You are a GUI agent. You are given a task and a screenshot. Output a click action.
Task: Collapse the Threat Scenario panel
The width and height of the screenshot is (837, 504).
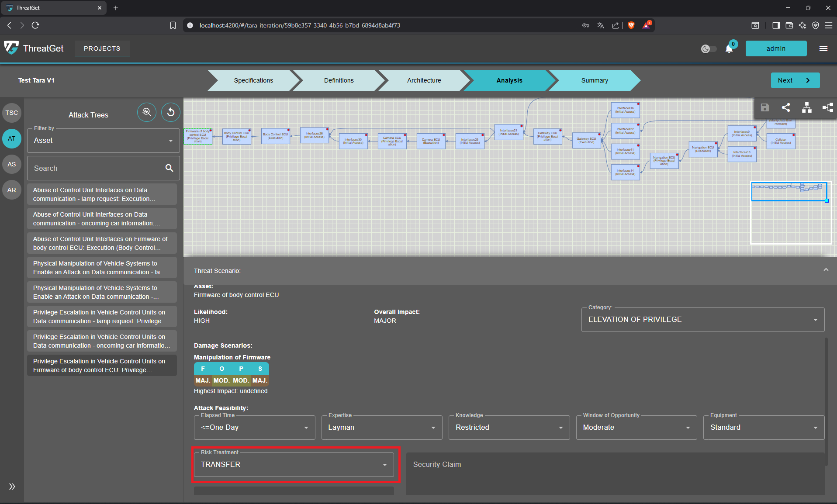[826, 270]
